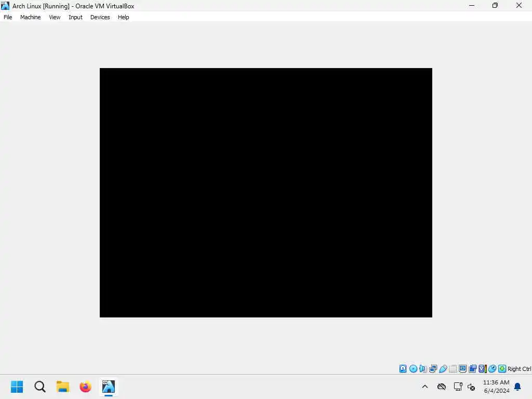The width and height of the screenshot is (532, 399).
Task: Click the USB devices indicator icon
Action: pyautogui.click(x=443, y=369)
